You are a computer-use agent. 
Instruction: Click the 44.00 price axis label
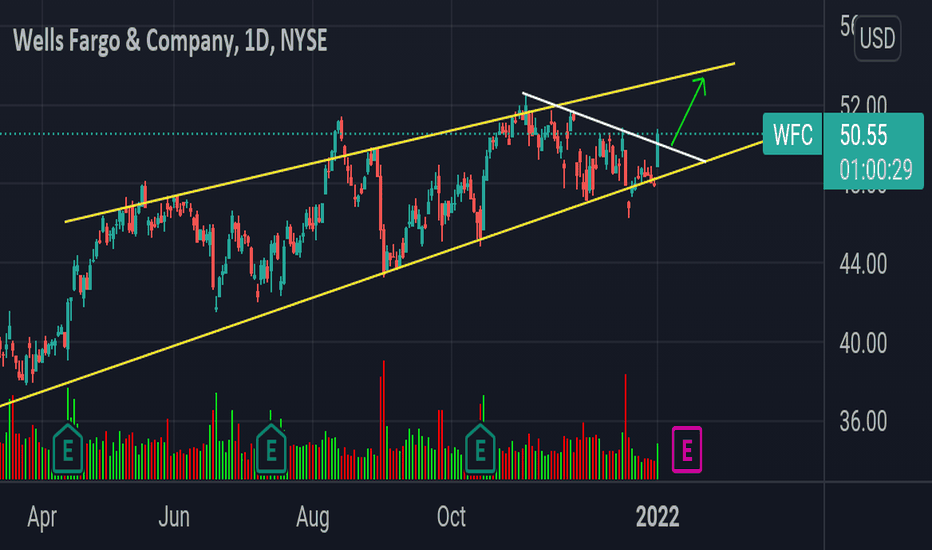[x=862, y=263]
